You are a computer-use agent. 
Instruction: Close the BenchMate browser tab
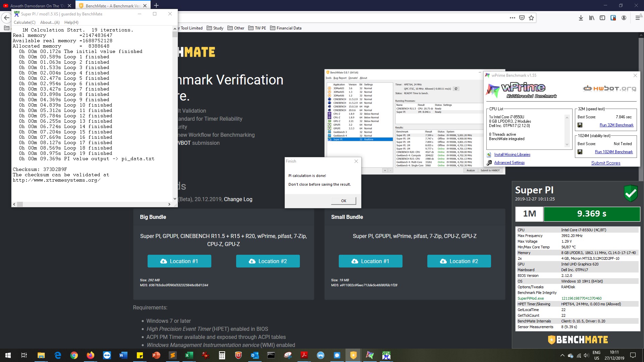pos(145,6)
